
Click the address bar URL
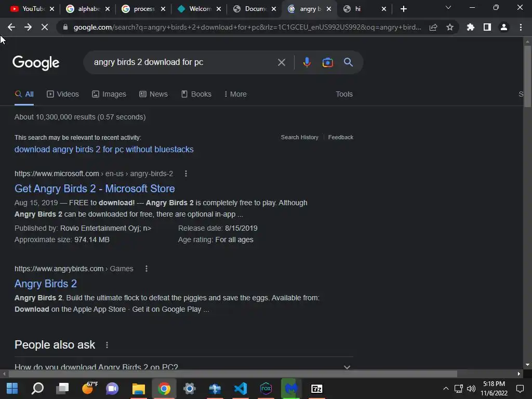247,27
